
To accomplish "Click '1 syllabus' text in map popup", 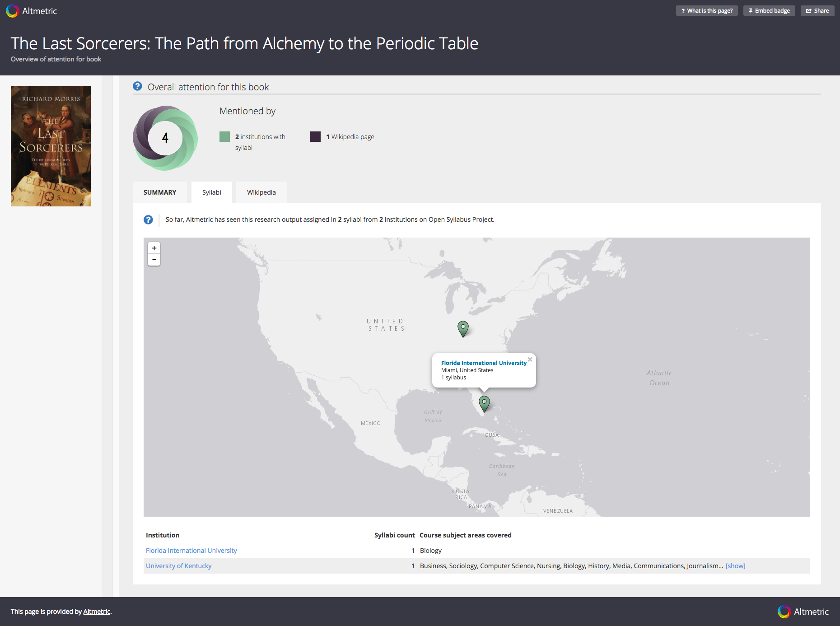I will click(453, 378).
